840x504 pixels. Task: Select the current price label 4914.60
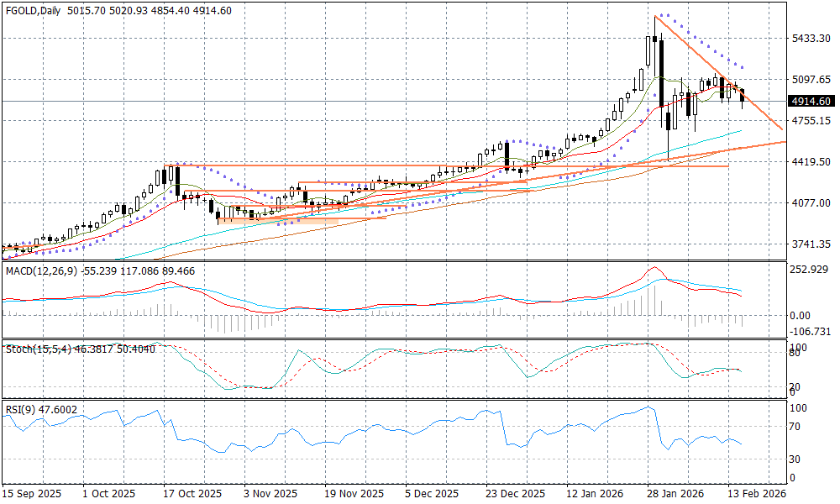point(811,102)
